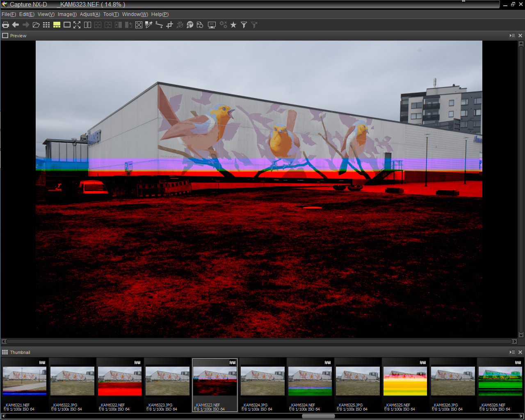Open folder icon in toolbar
The height and width of the screenshot is (420, 525).
click(x=36, y=25)
